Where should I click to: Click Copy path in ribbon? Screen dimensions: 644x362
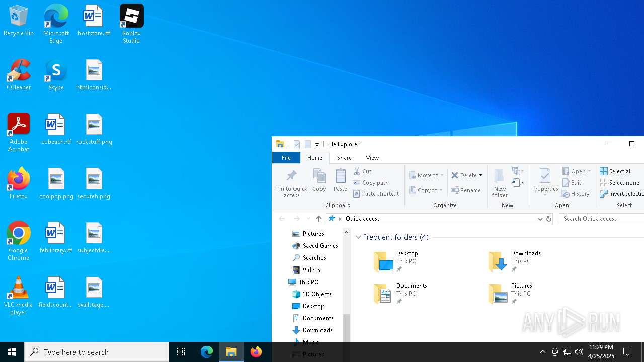pyautogui.click(x=371, y=183)
